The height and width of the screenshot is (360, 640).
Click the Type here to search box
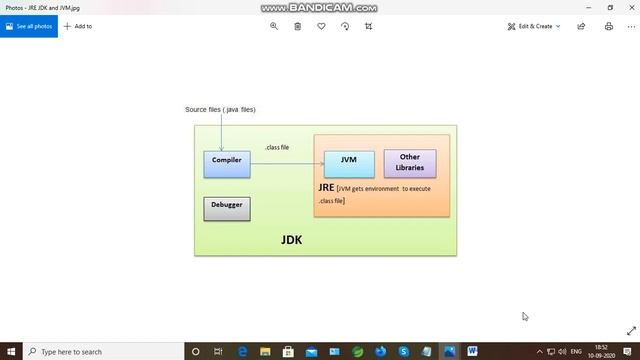point(103,351)
